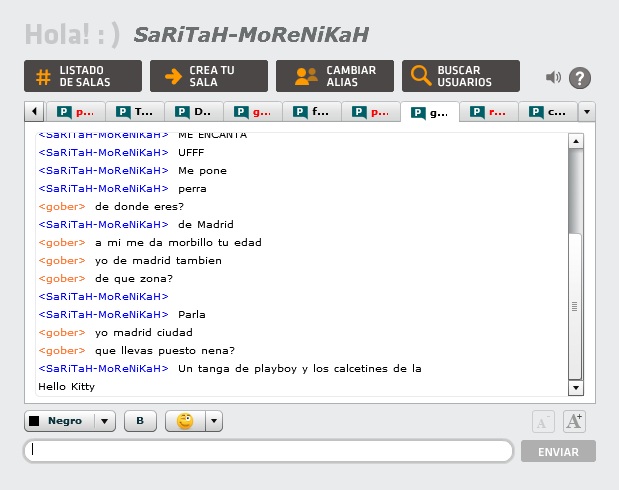Increase font size with A+ icon
619x490 pixels.
(x=574, y=422)
